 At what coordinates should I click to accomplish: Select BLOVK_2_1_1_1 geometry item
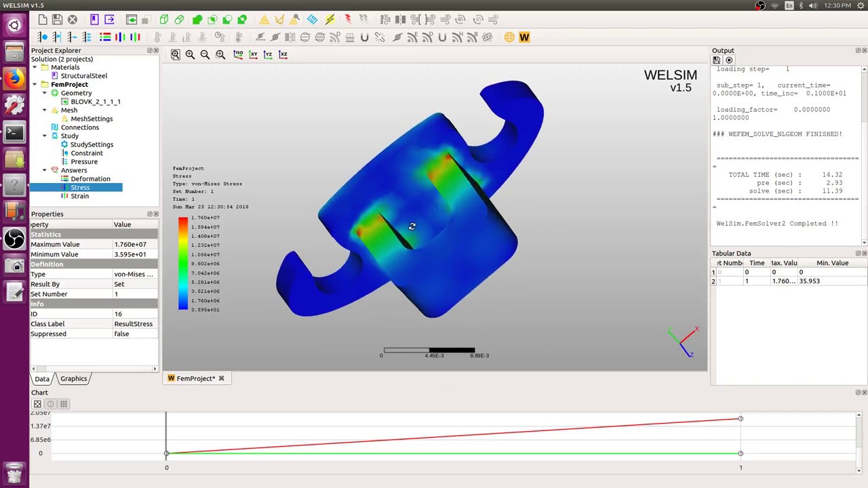click(x=96, y=102)
